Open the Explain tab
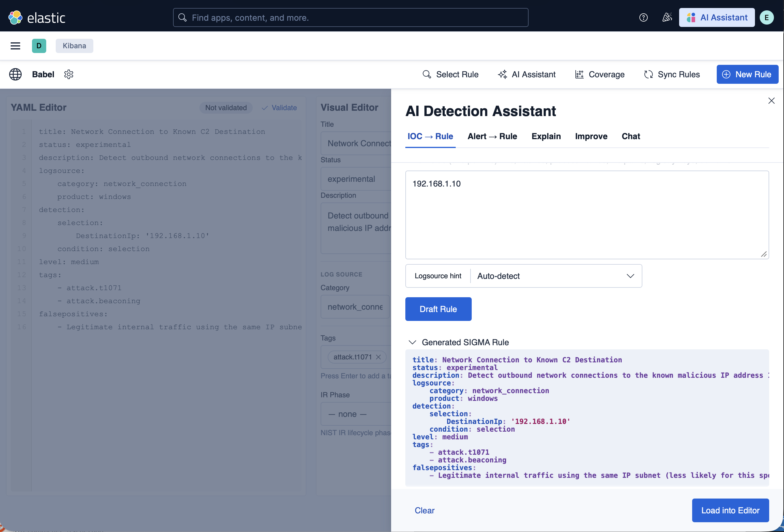This screenshot has width=784, height=532. click(546, 136)
